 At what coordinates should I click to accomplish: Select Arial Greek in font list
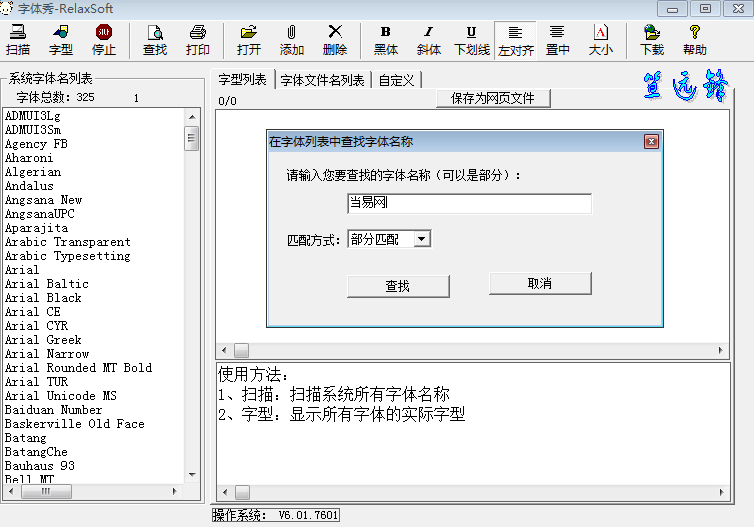[43, 339]
